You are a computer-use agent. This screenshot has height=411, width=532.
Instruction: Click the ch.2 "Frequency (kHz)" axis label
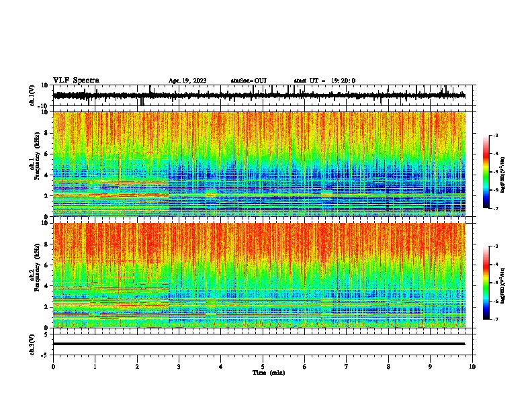[x=37, y=267]
